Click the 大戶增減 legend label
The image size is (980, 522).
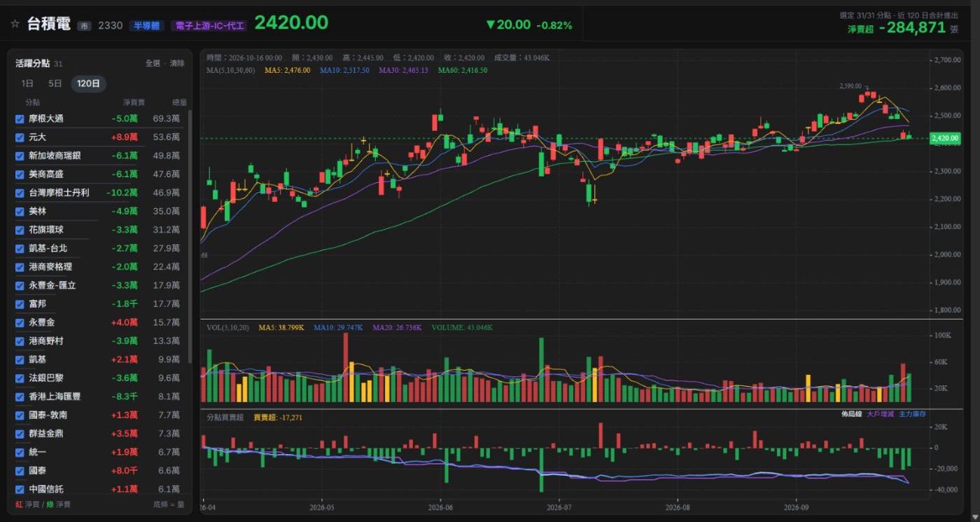pos(880,414)
